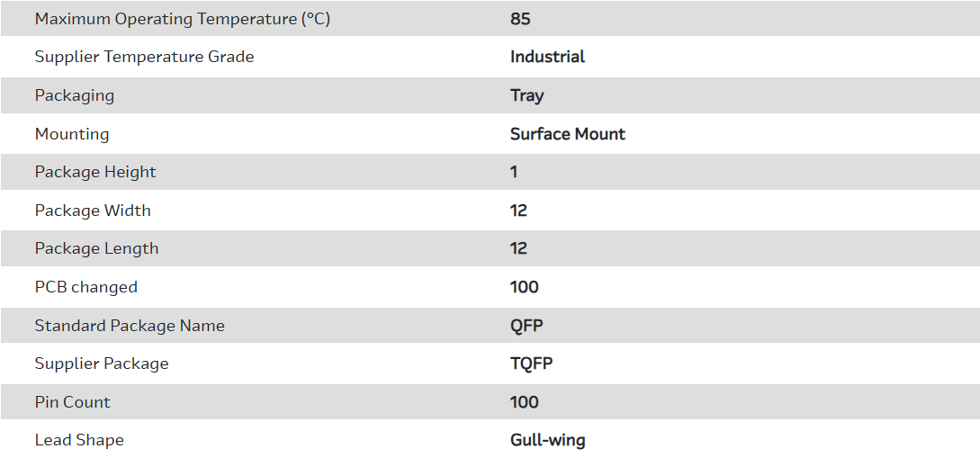Click the Package Width label
Screen dimensions: 980x458
[93, 211]
